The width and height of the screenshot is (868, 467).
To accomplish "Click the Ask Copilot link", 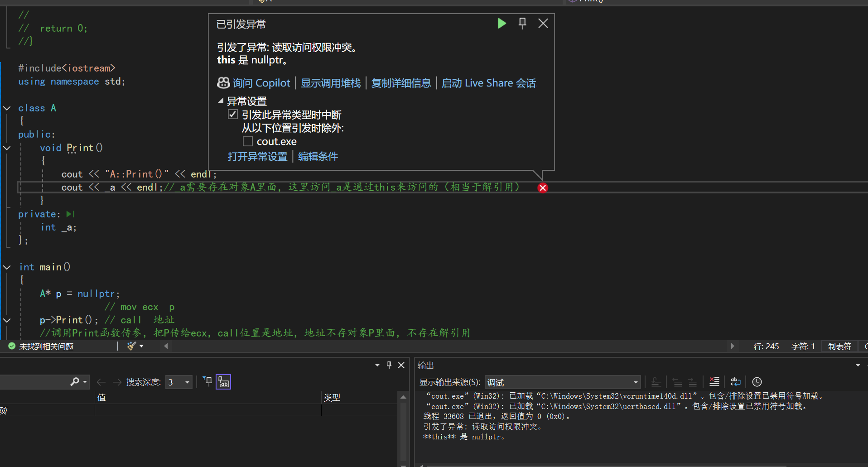I will pos(261,83).
